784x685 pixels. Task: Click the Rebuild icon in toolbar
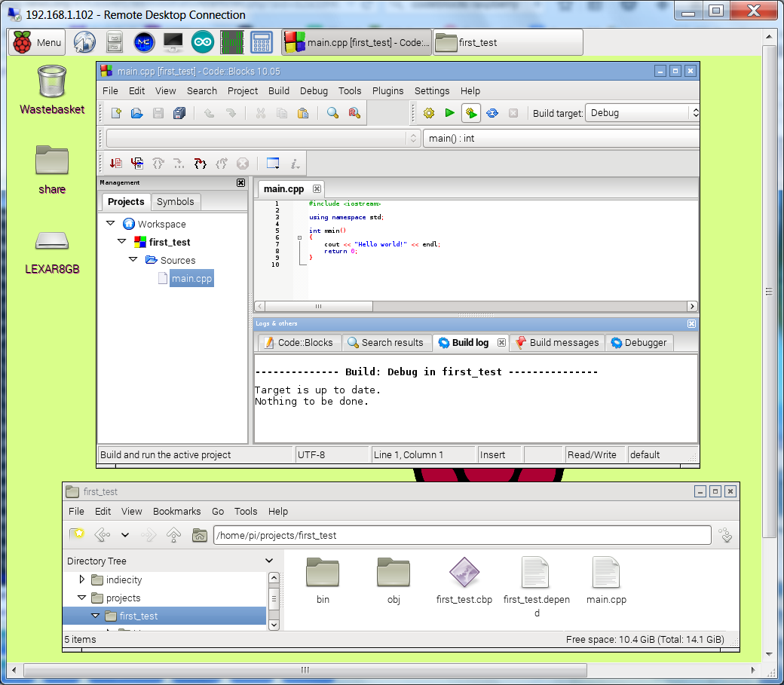pos(492,113)
